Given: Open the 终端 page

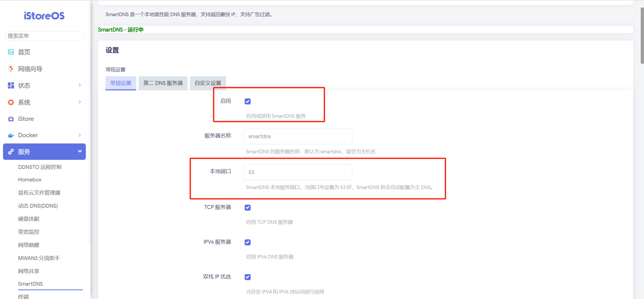Looking at the screenshot, I should 23,296.
